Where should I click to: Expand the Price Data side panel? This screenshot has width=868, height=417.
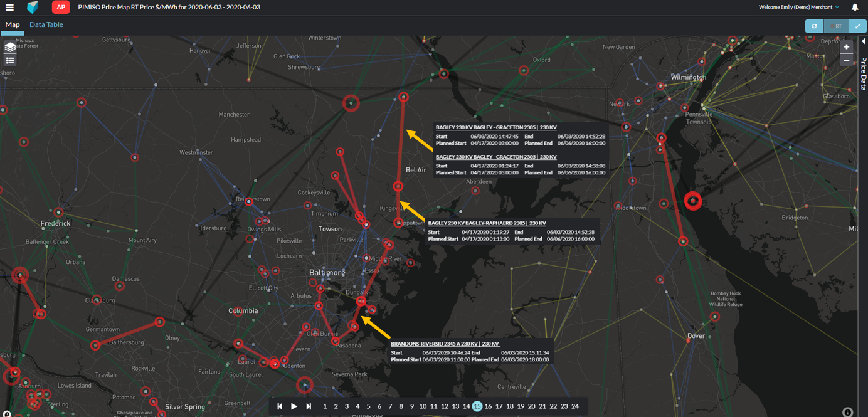[x=863, y=42]
